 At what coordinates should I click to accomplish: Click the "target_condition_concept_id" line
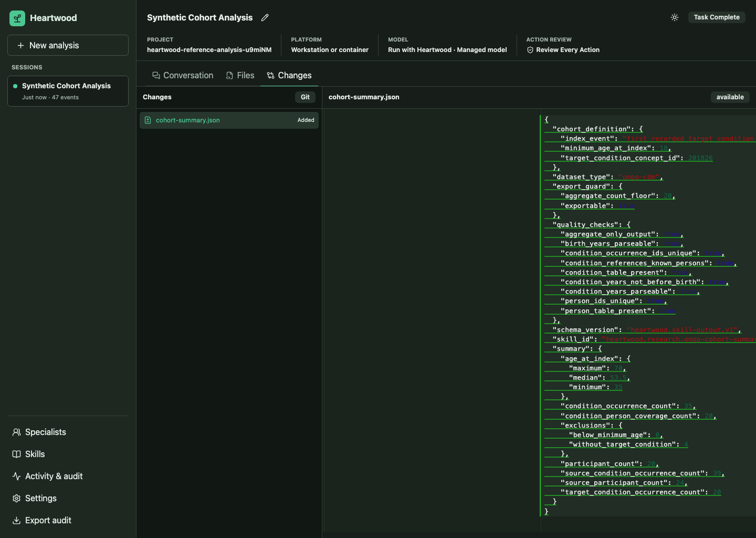629,158
